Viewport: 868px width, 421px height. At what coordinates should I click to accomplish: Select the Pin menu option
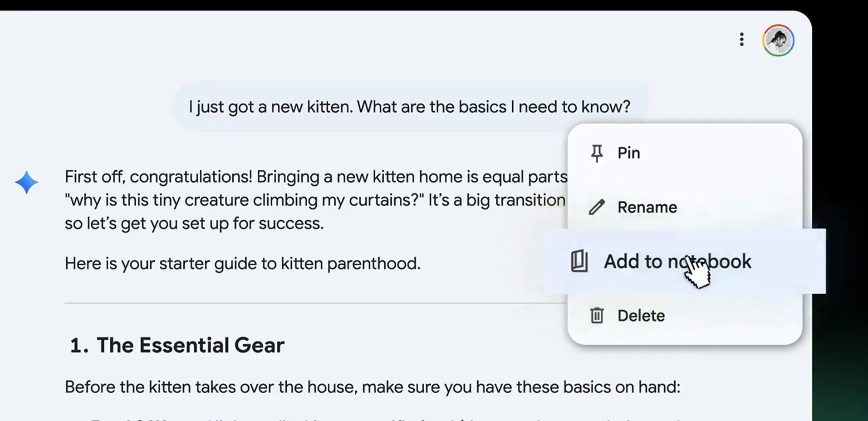tap(628, 153)
